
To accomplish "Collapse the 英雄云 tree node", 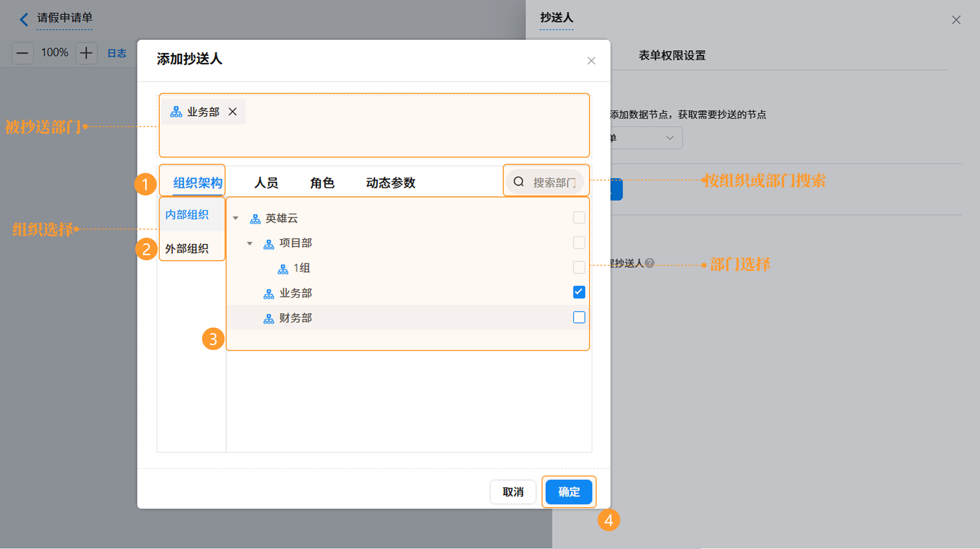I will pos(236,218).
